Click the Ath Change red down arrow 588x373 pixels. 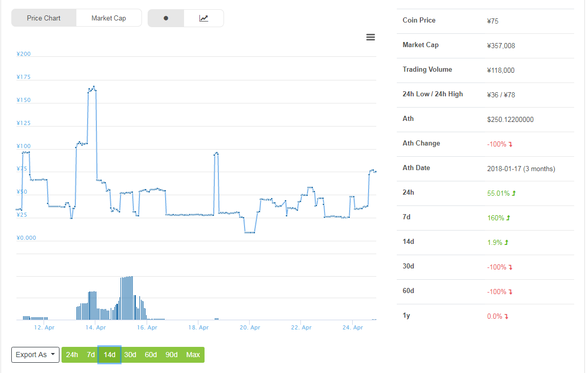(511, 144)
